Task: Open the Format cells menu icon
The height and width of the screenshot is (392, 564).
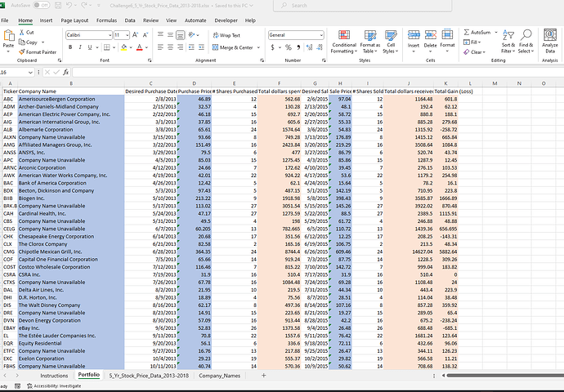Action: pos(447,34)
